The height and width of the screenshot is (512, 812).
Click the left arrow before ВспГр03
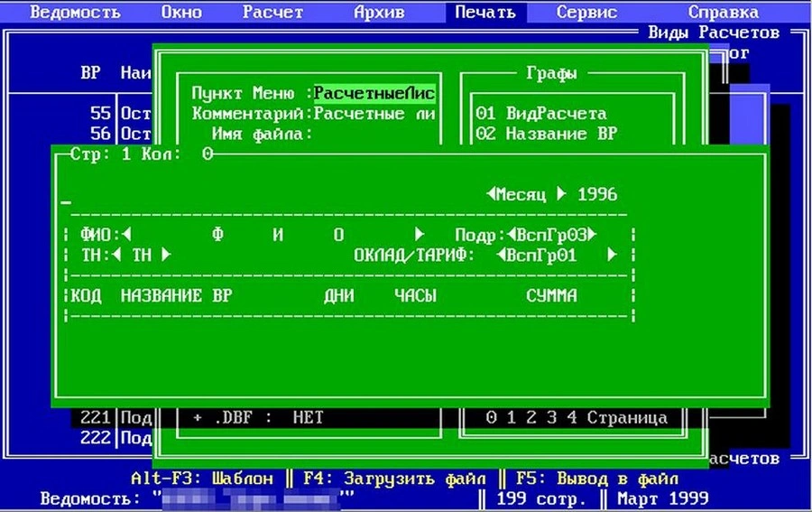pos(511,235)
